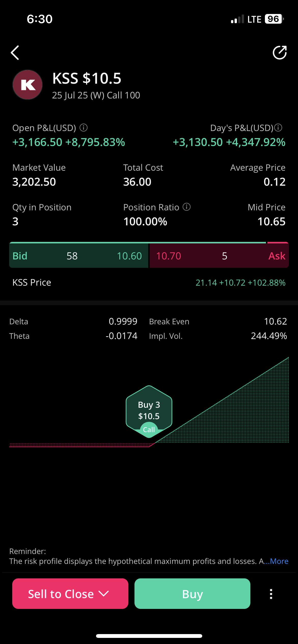Screen dimensions: 298x644
Task: Tap the Buy 3 $10.5 Call hexagon marker
Action: 149,412
